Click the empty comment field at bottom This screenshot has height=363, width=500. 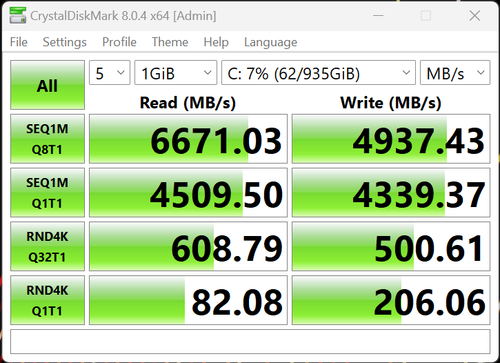(250, 342)
